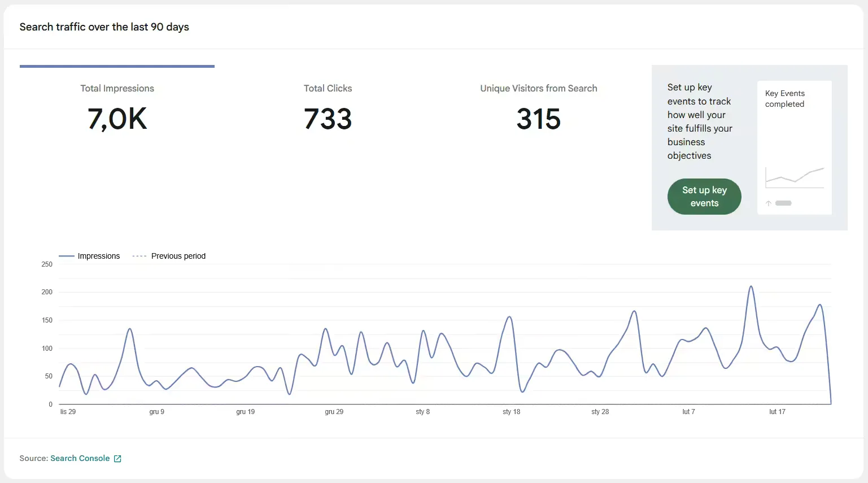Click the 7,0K impressions value
Viewport: 868px width, 483px height.
117,119
